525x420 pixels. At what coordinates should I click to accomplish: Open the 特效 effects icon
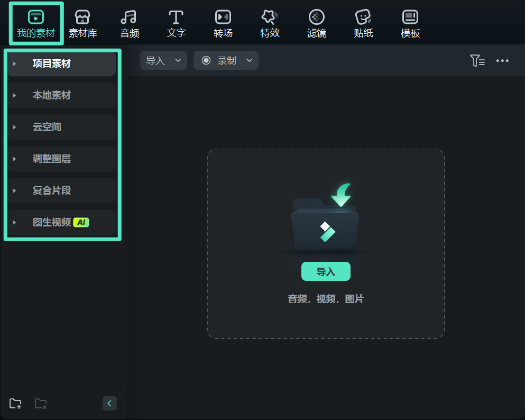270,24
